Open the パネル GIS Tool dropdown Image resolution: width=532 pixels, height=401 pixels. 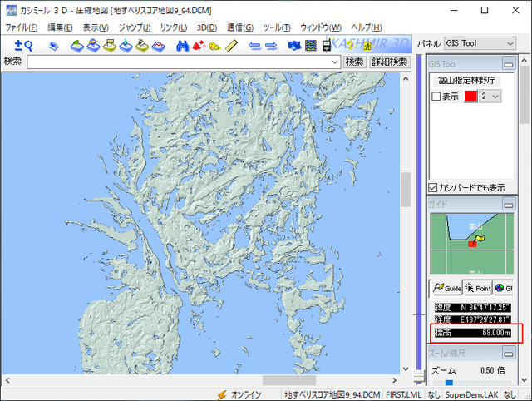point(480,43)
